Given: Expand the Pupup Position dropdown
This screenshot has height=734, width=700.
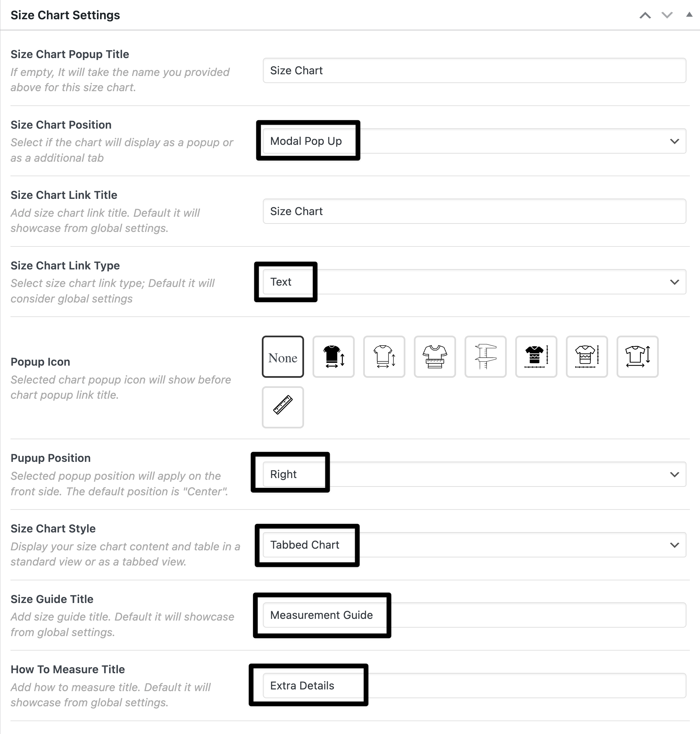Looking at the screenshot, I should point(474,474).
